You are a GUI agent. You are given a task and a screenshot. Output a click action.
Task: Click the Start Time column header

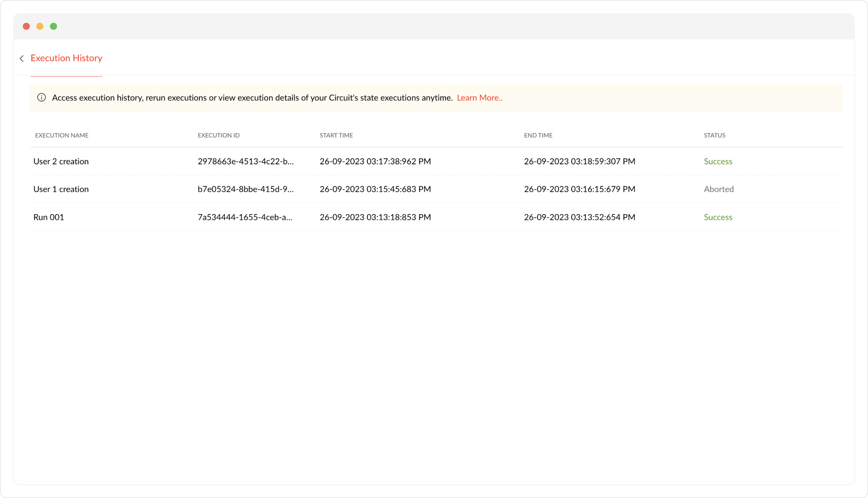point(336,135)
